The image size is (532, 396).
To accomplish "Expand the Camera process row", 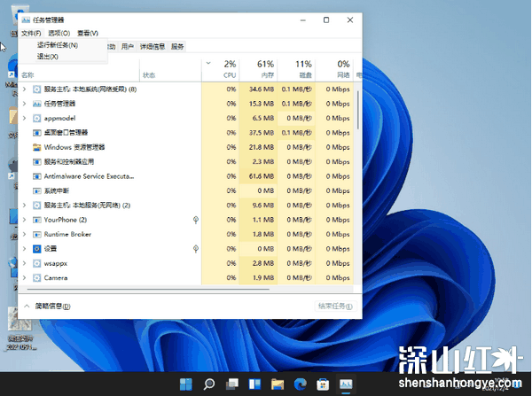I will tap(24, 278).
